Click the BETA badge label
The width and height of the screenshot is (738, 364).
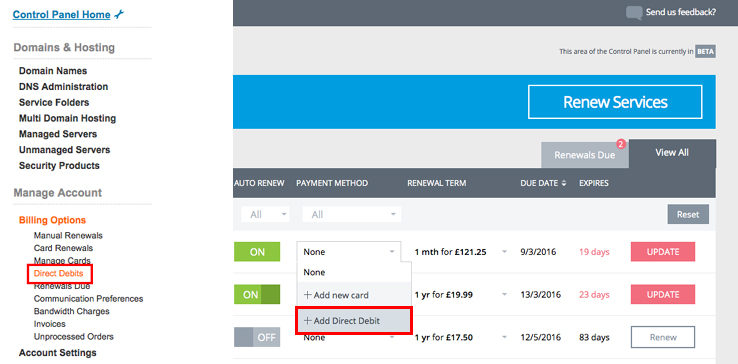pyautogui.click(x=705, y=52)
